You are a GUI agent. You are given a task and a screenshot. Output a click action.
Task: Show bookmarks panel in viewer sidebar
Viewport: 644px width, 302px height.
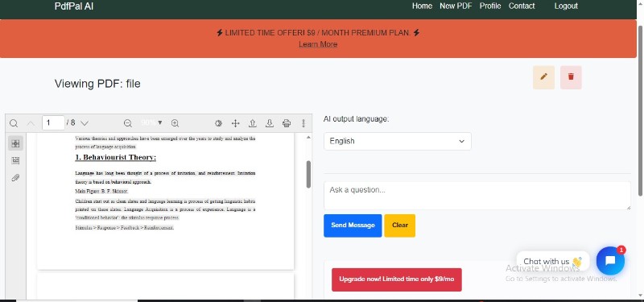coord(15,160)
